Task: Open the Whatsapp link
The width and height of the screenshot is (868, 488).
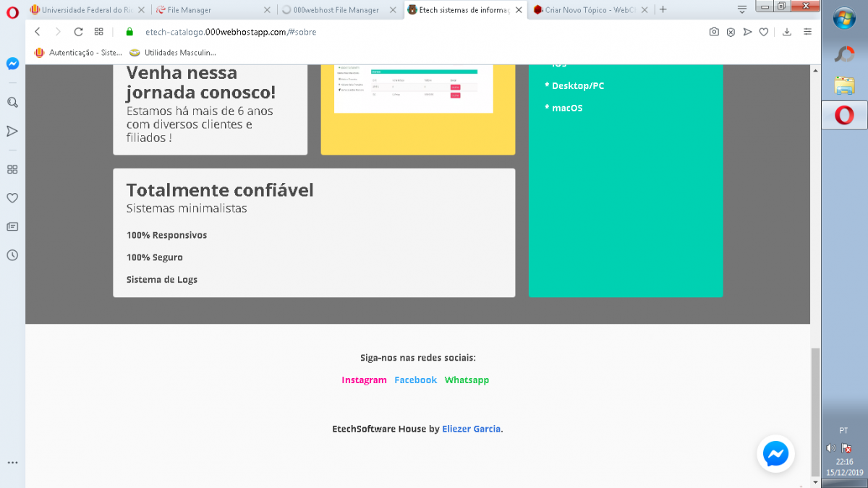Action: click(x=467, y=380)
